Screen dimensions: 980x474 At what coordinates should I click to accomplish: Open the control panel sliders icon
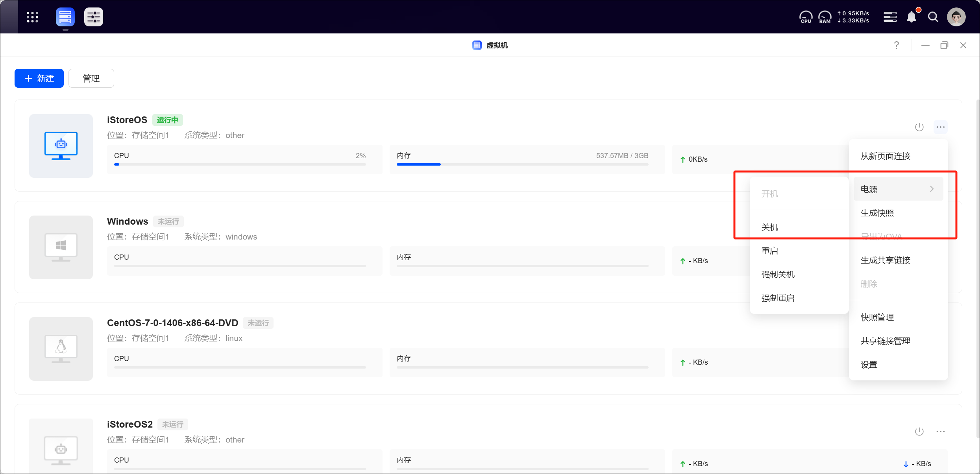pyautogui.click(x=94, y=17)
